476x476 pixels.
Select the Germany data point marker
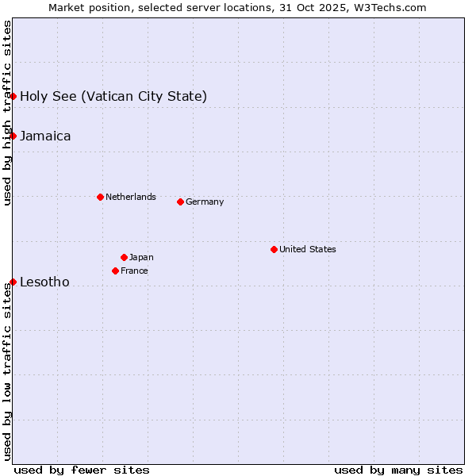pos(180,202)
